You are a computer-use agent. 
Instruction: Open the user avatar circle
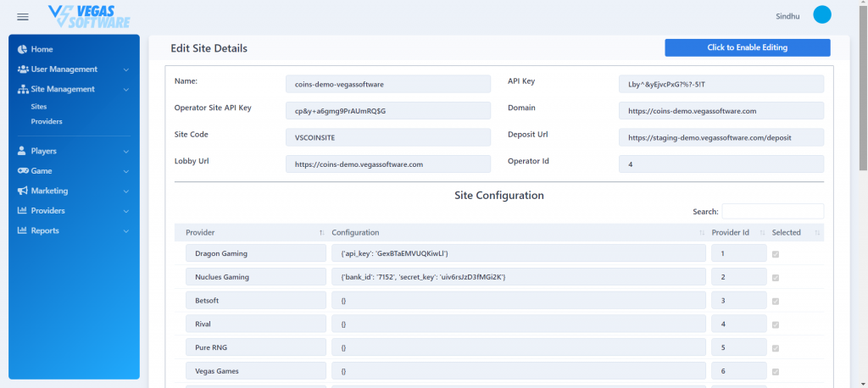click(x=822, y=15)
